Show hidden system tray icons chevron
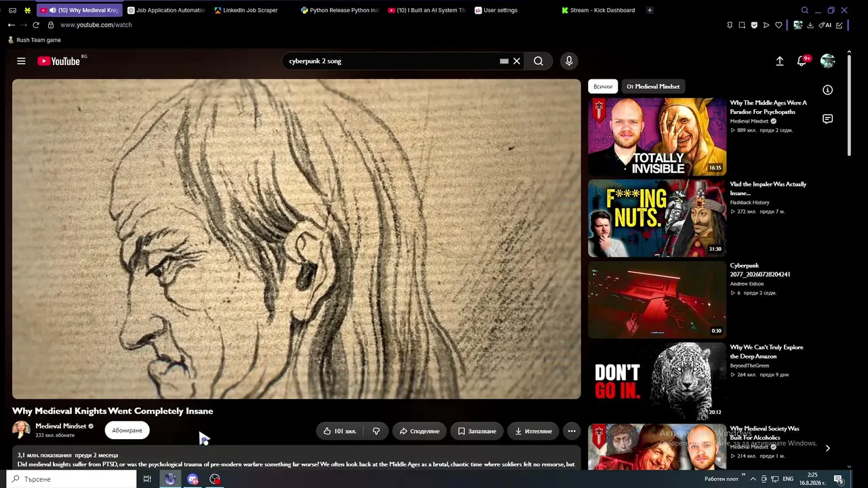 tap(753, 479)
